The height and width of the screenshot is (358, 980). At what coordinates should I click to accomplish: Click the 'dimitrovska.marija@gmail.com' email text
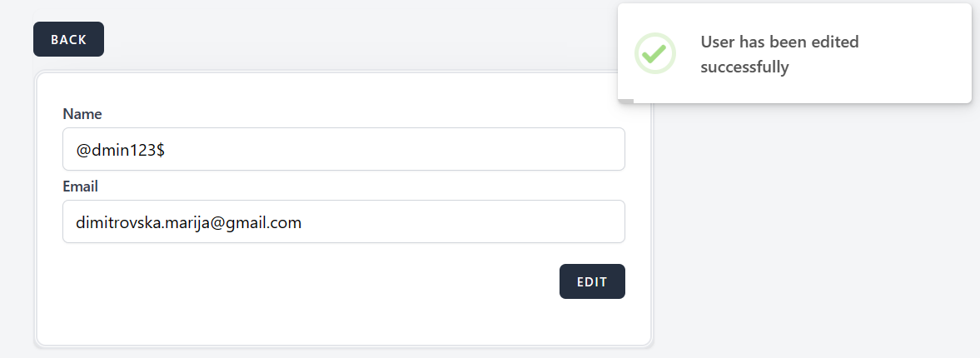pos(188,223)
